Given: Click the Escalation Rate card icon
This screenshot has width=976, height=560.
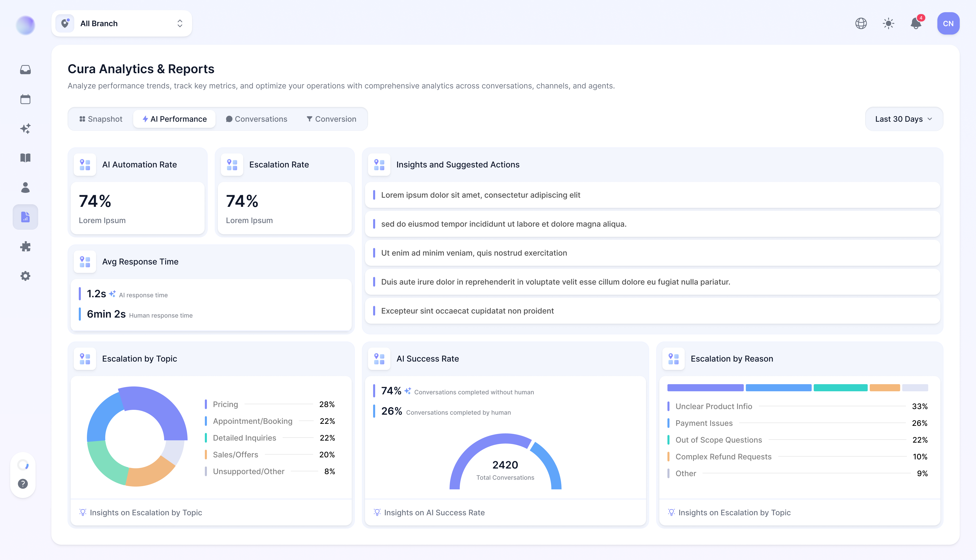Looking at the screenshot, I should pos(232,165).
